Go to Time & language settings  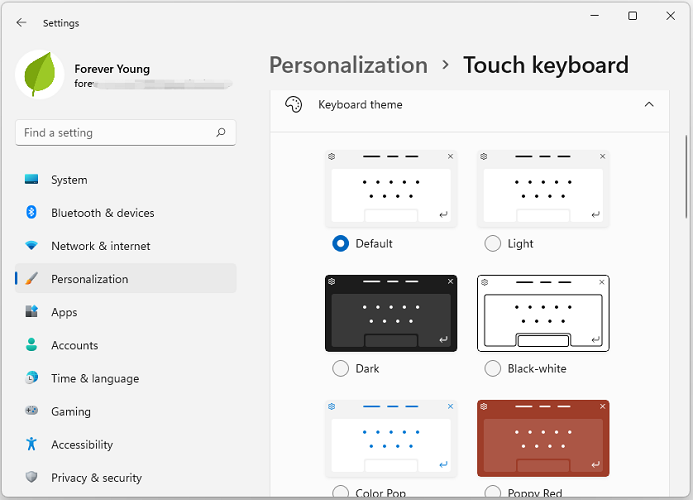[x=126, y=378]
